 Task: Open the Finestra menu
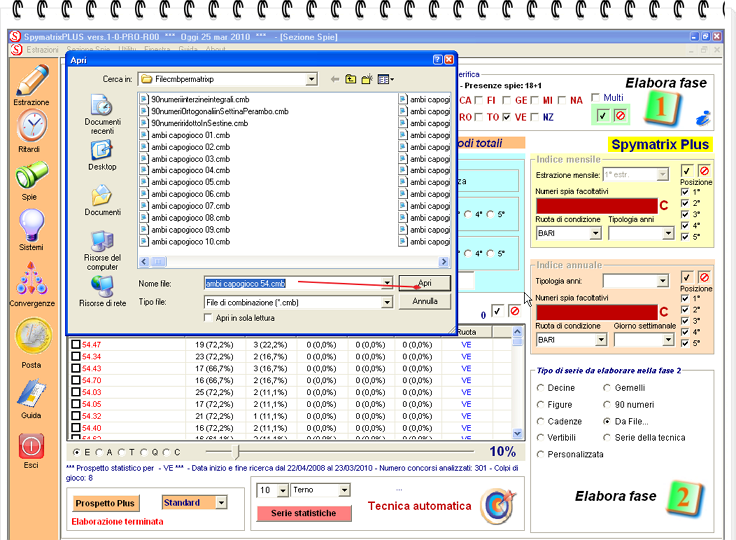coord(157,49)
